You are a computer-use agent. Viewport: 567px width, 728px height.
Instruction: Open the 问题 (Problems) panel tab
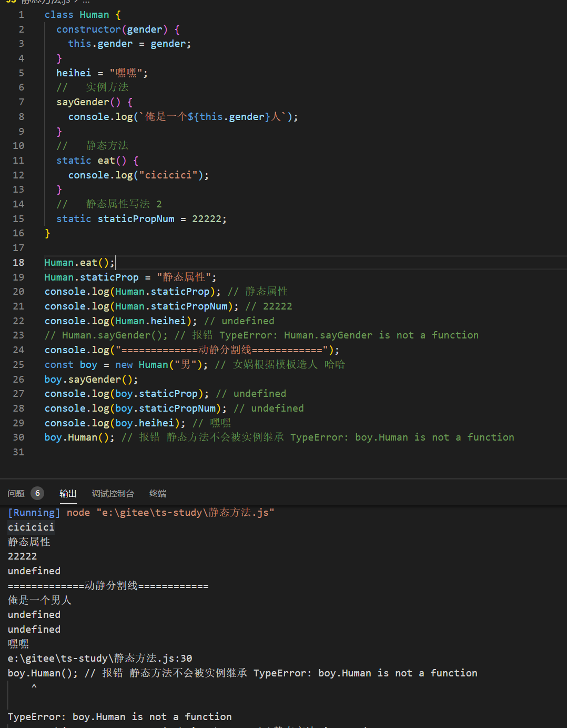(x=16, y=493)
